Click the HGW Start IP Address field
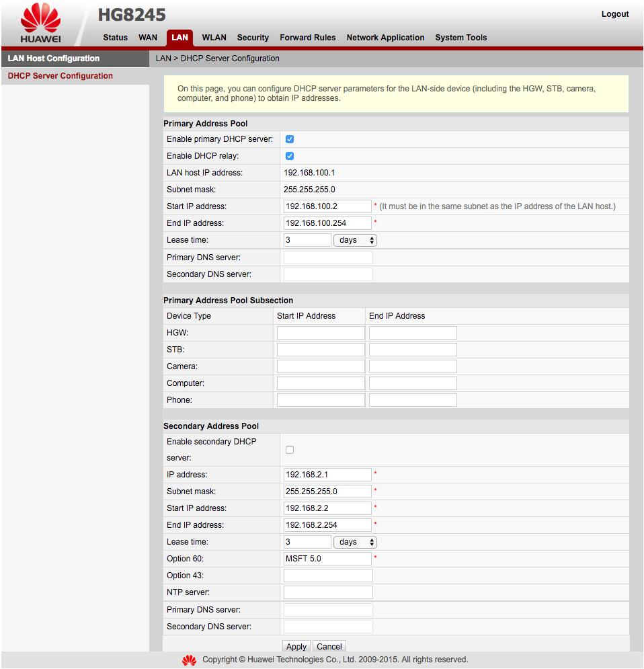 point(321,333)
